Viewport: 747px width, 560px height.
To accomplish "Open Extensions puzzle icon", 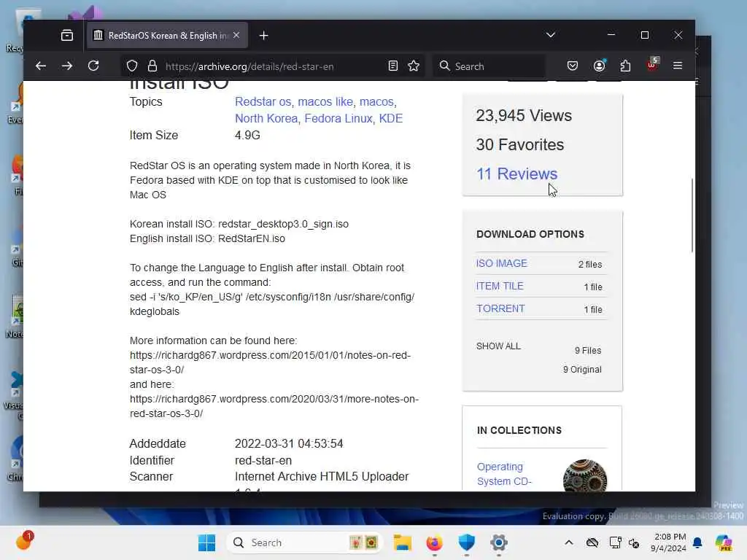I will coord(625,66).
